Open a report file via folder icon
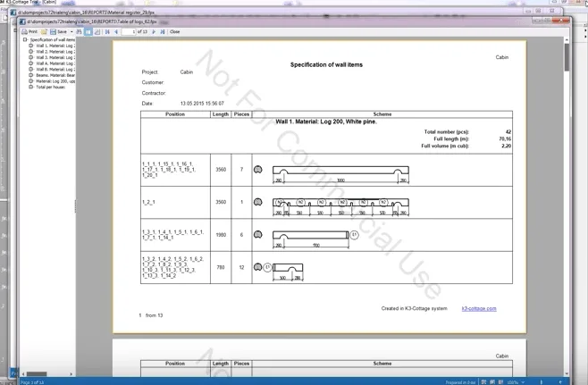The height and width of the screenshot is (385, 588). click(44, 32)
